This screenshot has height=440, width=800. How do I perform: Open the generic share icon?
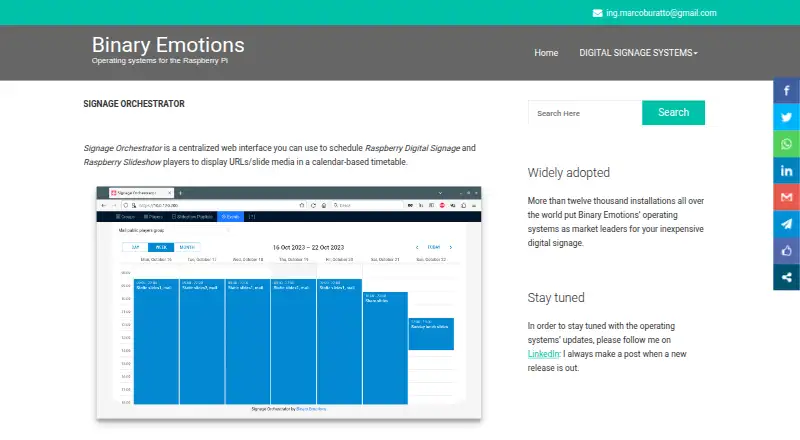tap(786, 277)
